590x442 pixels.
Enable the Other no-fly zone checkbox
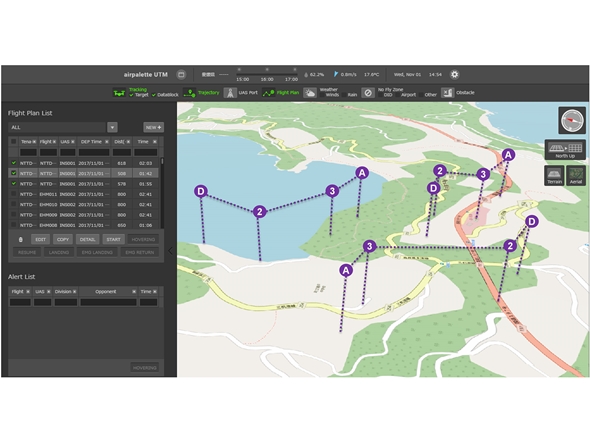pos(421,95)
